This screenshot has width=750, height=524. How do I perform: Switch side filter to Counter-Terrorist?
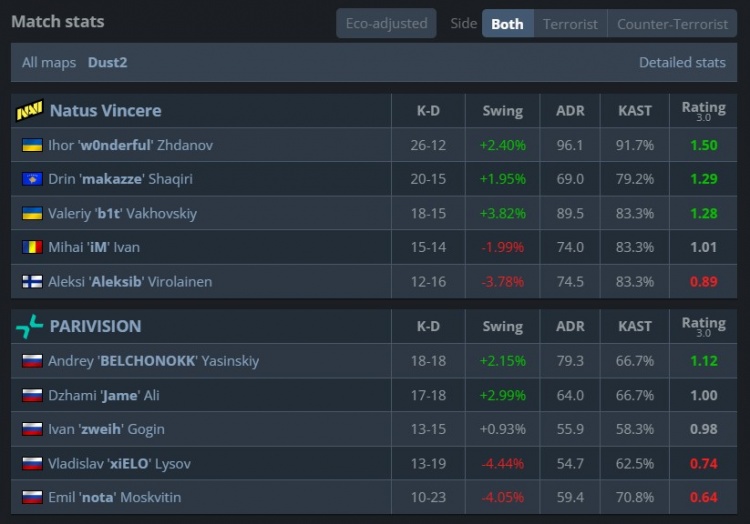672,23
